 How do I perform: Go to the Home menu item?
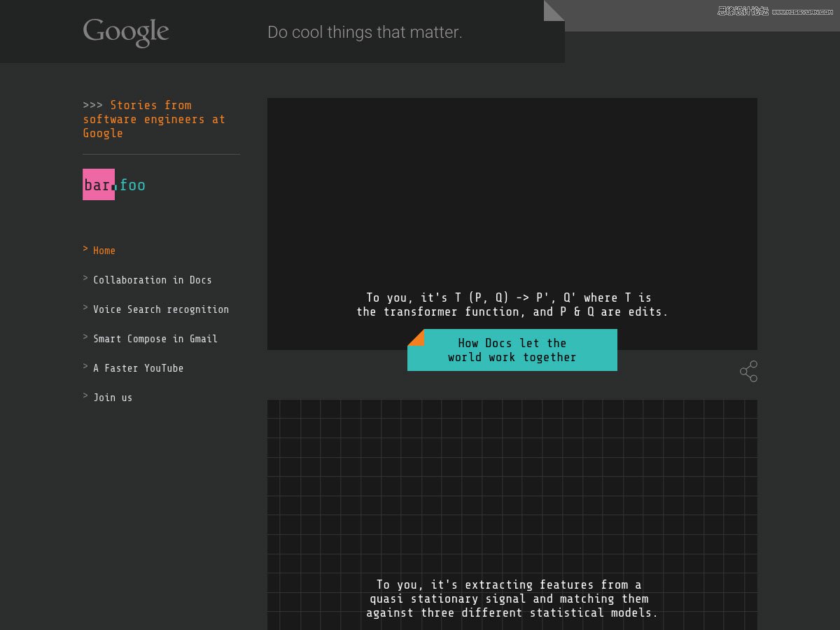click(104, 251)
